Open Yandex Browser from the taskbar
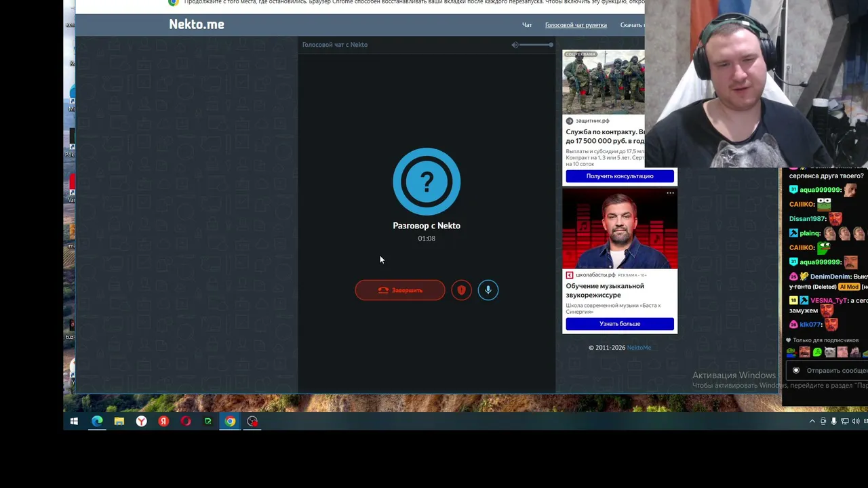Viewport: 868px width, 488px height. 141,422
